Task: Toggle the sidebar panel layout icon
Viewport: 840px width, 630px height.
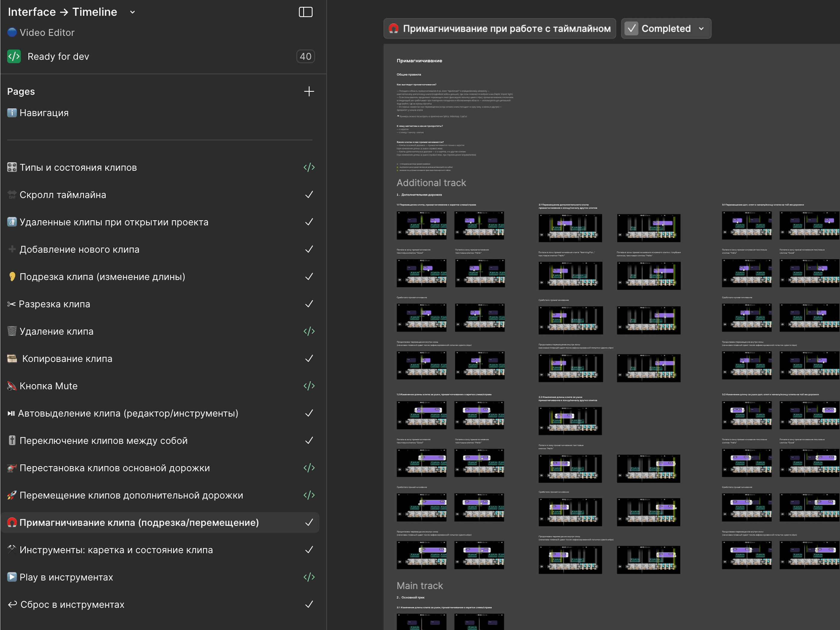Action: point(305,12)
